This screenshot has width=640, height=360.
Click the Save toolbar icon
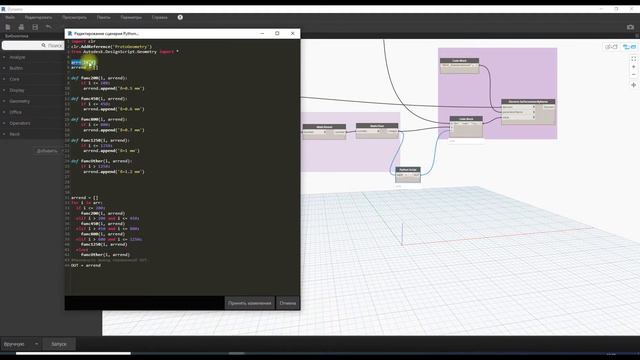click(35, 27)
